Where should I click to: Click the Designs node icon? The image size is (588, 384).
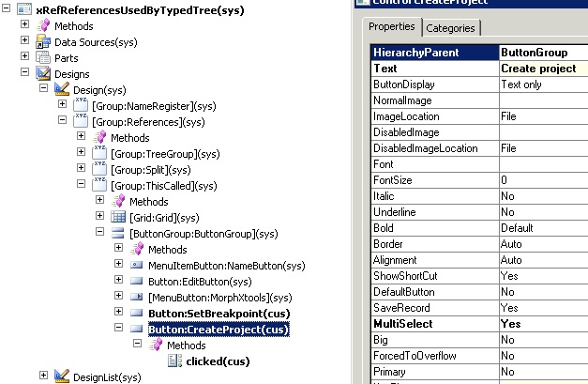click(x=43, y=73)
